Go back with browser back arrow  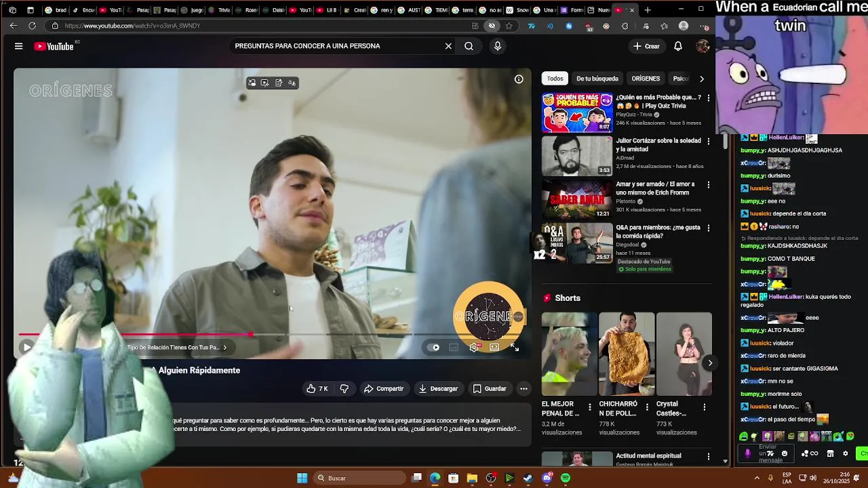click(13, 26)
